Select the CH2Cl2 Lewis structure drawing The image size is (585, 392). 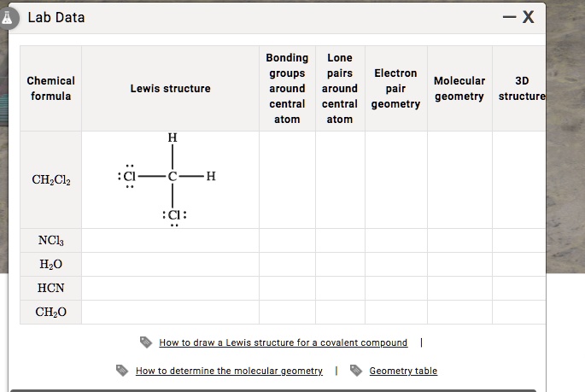[167, 180]
